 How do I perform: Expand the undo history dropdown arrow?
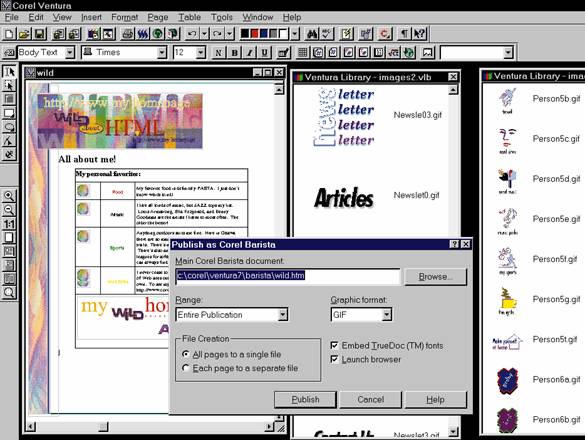204,34
